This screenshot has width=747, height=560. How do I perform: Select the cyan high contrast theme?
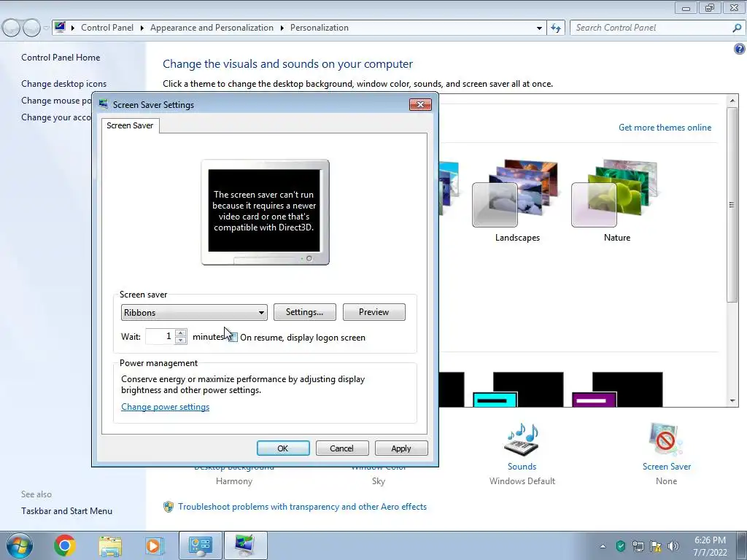pyautogui.click(x=518, y=389)
